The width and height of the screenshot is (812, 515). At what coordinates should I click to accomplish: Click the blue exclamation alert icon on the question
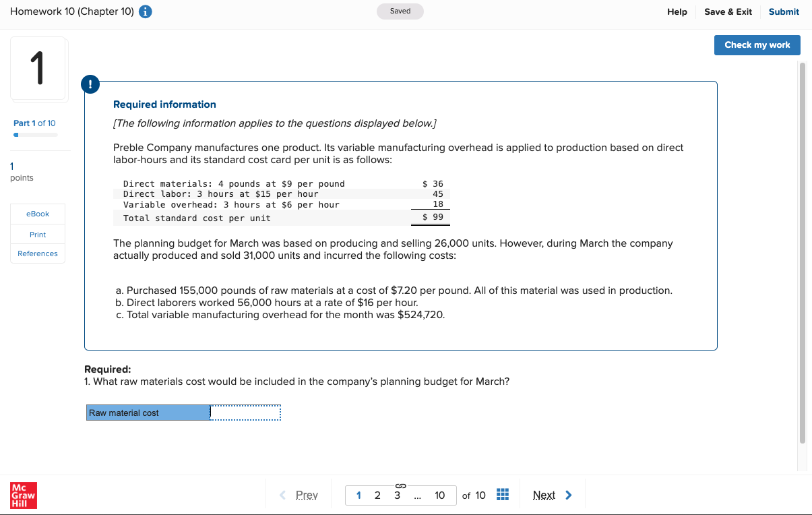90,84
